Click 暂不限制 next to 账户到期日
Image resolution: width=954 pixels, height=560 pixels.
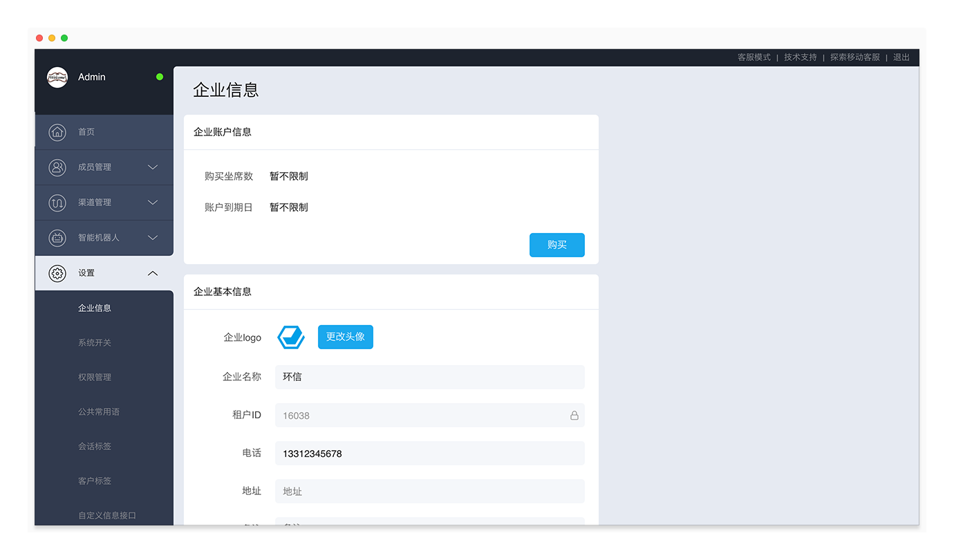(x=289, y=207)
